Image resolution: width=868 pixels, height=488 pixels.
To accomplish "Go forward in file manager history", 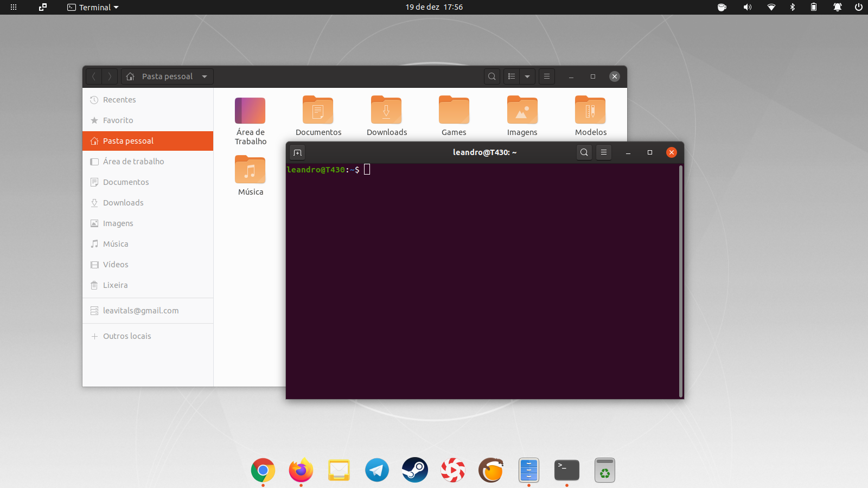I will click(110, 76).
